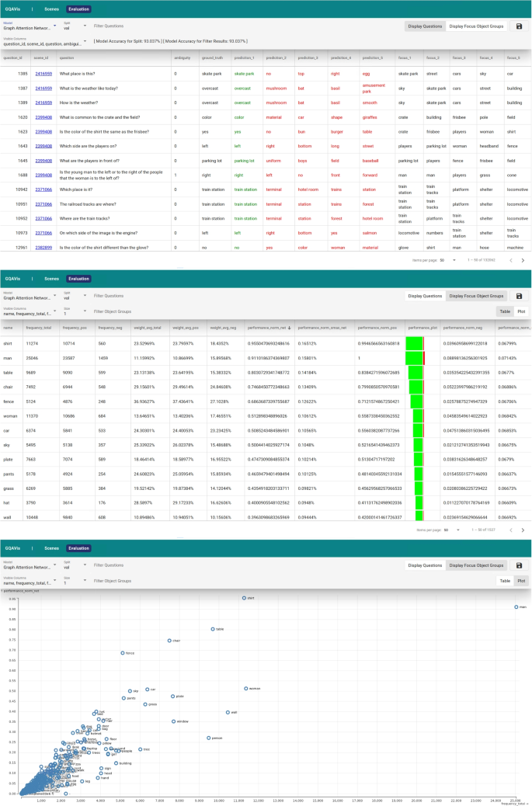
Task: Open the Model dropdown above the questions table
Action: click(30, 26)
